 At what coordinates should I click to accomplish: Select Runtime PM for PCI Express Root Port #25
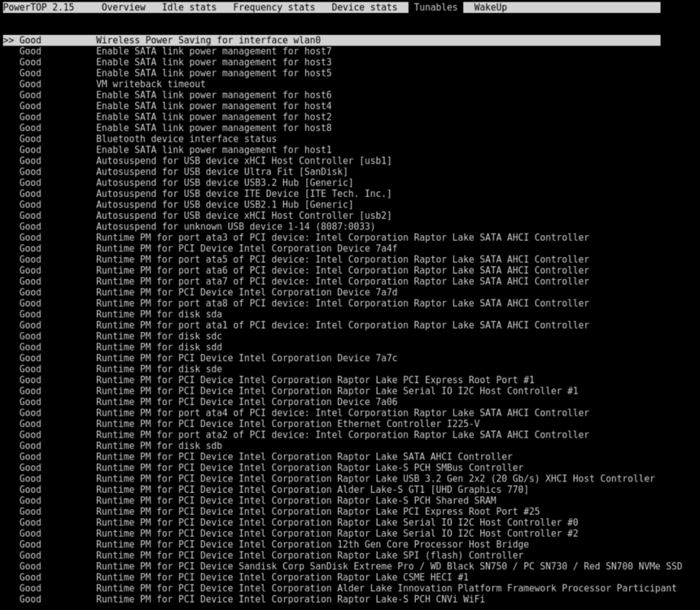279,511
